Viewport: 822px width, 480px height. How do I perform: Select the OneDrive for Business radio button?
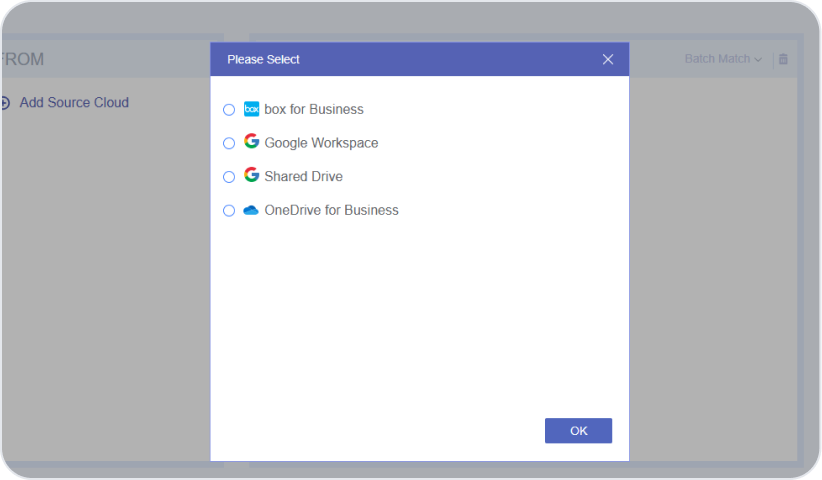(x=229, y=210)
